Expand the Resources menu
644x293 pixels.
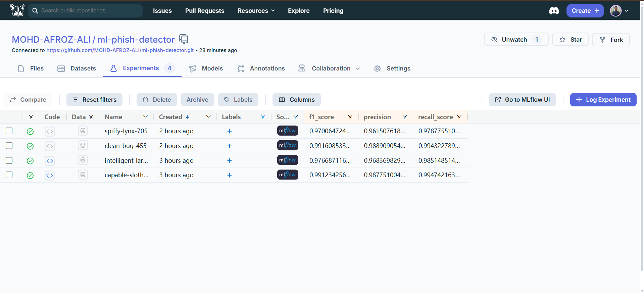(256, 11)
